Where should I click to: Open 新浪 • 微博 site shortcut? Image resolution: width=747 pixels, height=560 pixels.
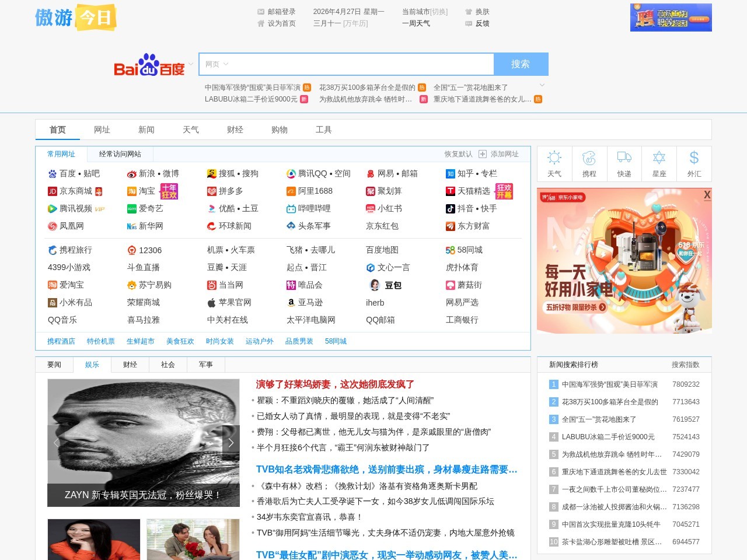(153, 173)
